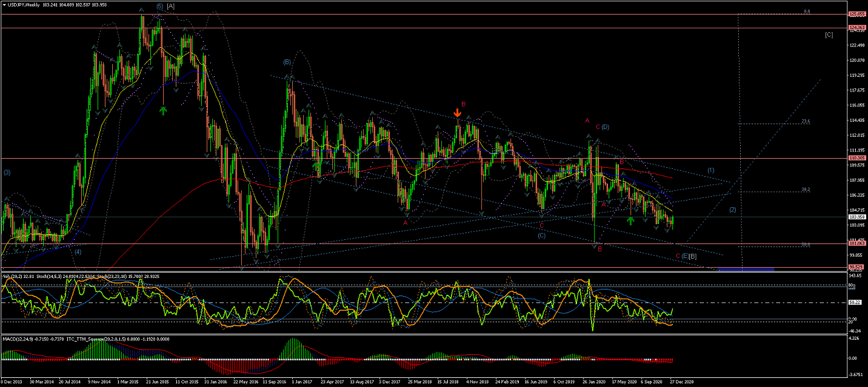Click the 4.326 value on the MACD scale

click(x=855, y=337)
